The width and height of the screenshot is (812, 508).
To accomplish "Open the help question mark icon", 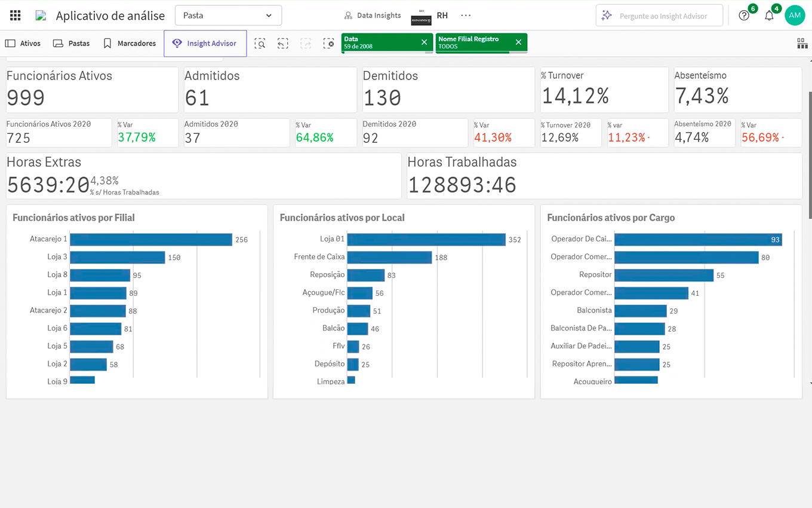I will (743, 16).
